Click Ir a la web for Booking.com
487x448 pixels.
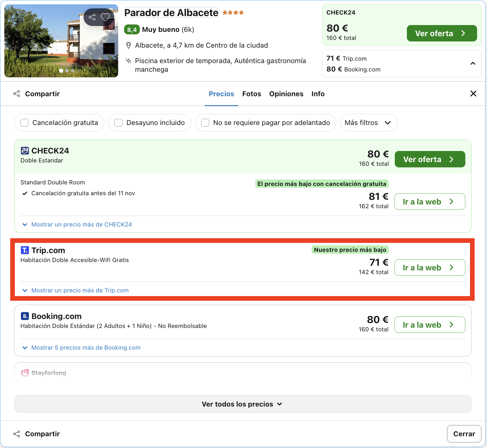point(430,325)
